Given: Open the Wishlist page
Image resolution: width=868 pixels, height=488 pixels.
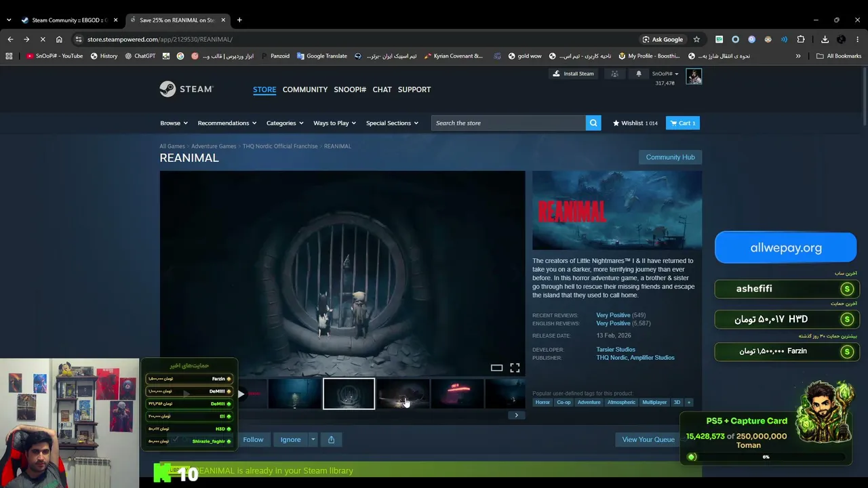Looking at the screenshot, I should 635,123.
